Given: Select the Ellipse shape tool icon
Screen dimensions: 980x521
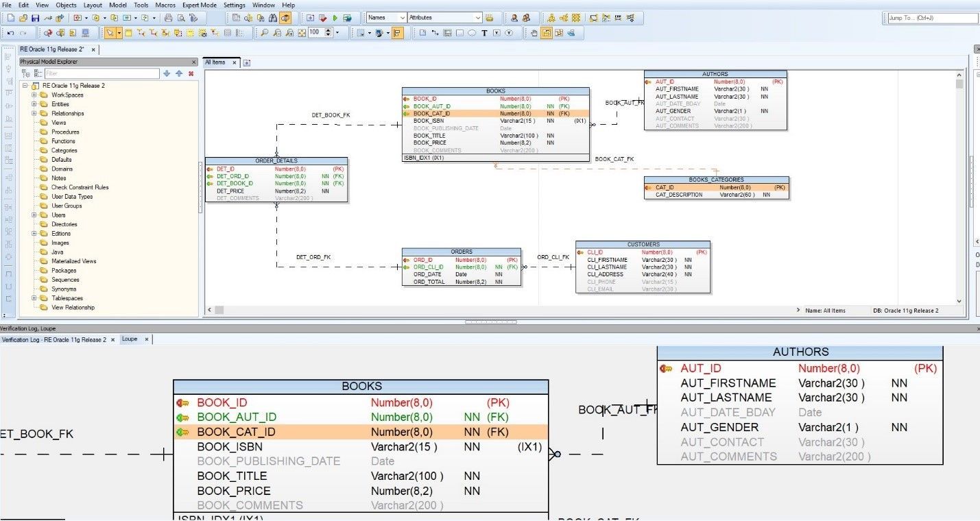Looking at the screenshot, I should click(472, 33).
